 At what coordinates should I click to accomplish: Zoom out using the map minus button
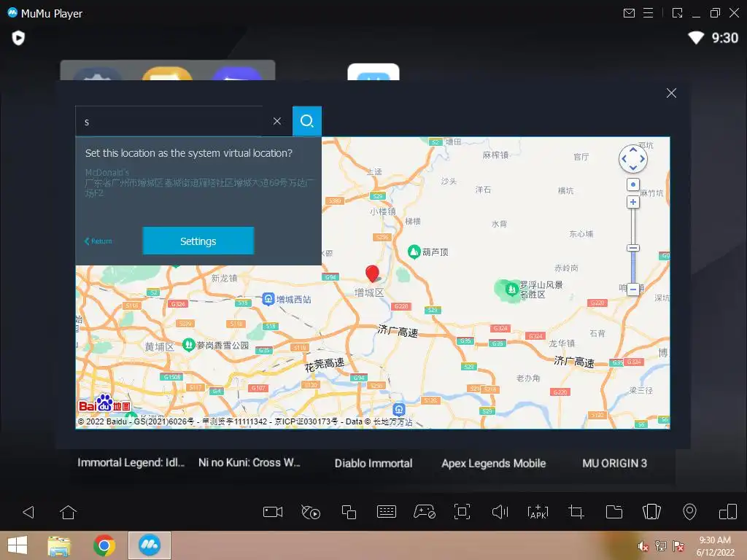tap(632, 289)
